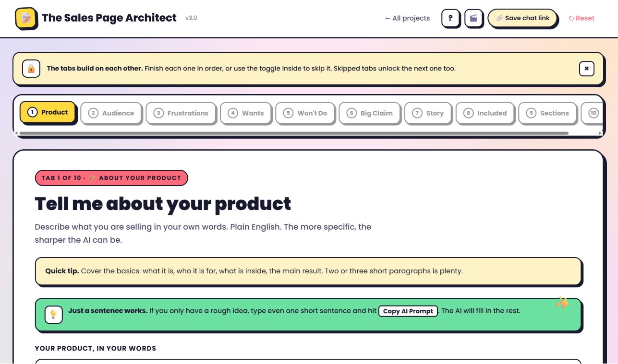Open the Big Claim tab
Image resolution: width=618 pixels, height=364 pixels.
[x=369, y=113]
